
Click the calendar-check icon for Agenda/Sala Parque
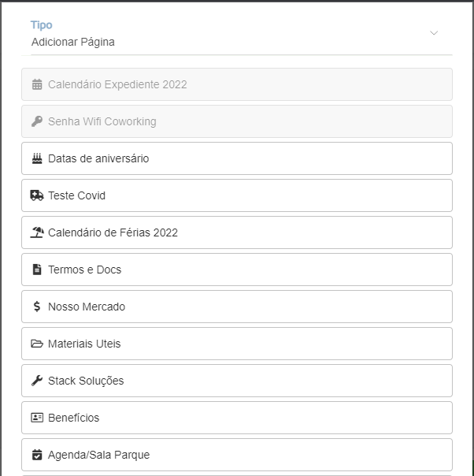coord(37,455)
